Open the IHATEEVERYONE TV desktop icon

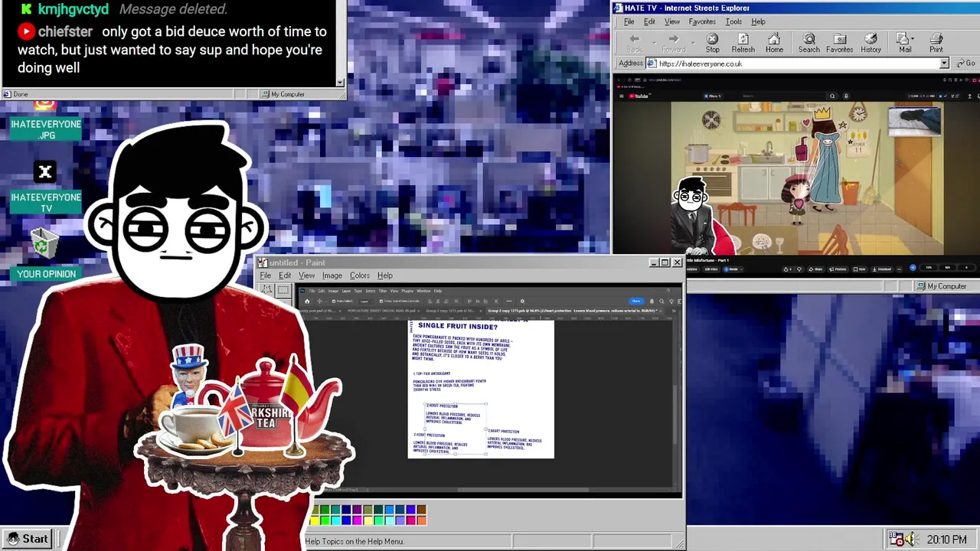click(45, 188)
